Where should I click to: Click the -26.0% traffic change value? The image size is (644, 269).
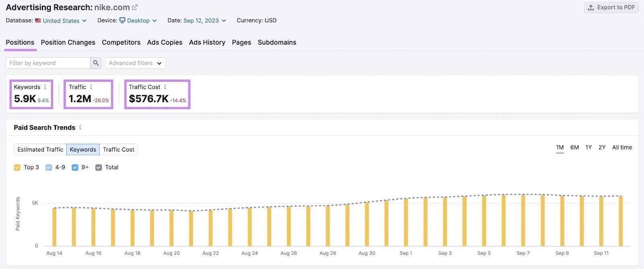[101, 101]
